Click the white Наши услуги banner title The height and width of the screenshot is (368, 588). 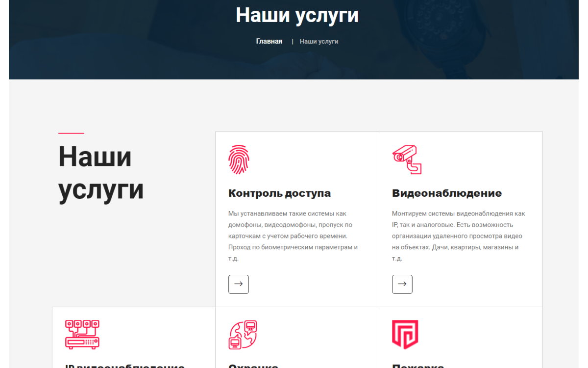click(x=297, y=15)
